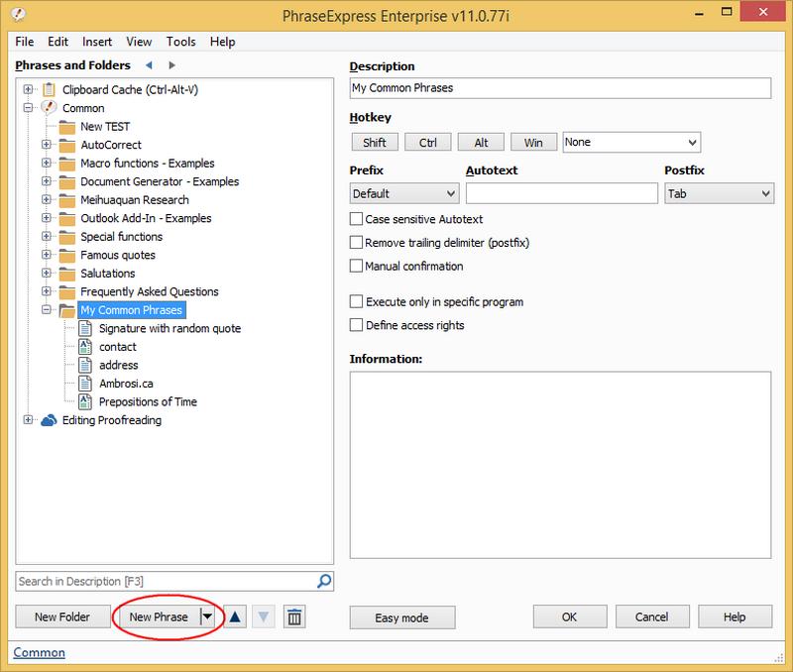Click the Ambrosi.ca phrase document icon
Viewport: 793px width, 672px height.
click(x=85, y=384)
